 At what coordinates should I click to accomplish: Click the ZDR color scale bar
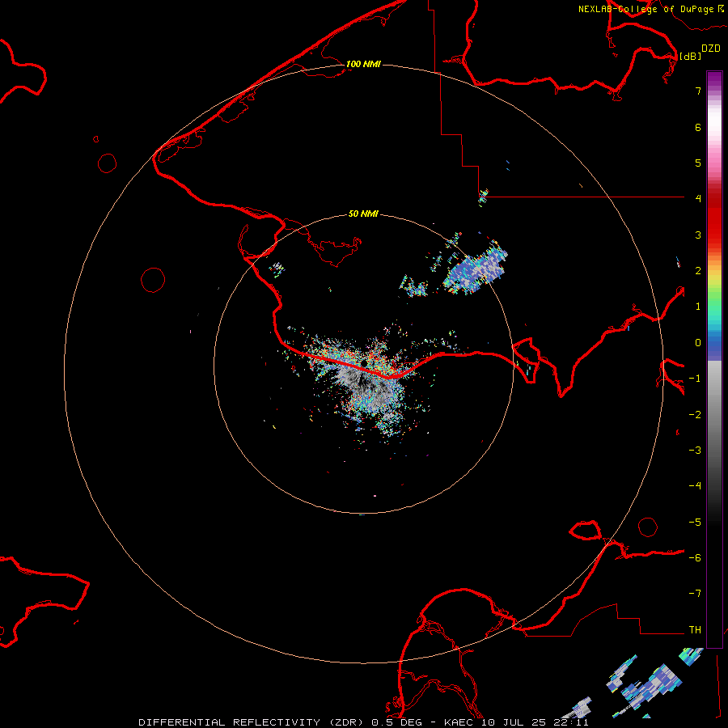714,359
